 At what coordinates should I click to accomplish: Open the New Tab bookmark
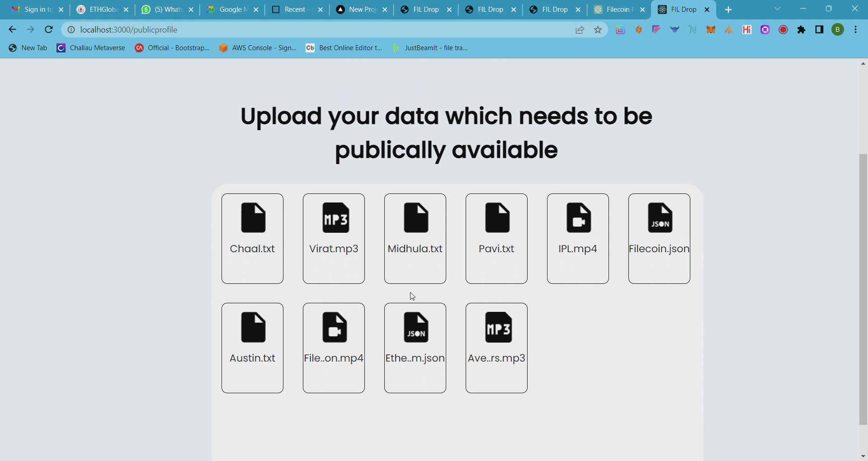click(x=28, y=48)
